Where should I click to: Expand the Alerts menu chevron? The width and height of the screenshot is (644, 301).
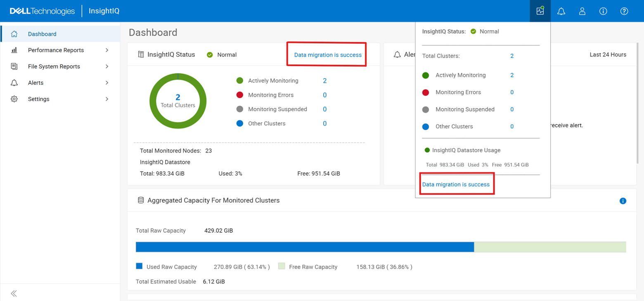tap(107, 83)
